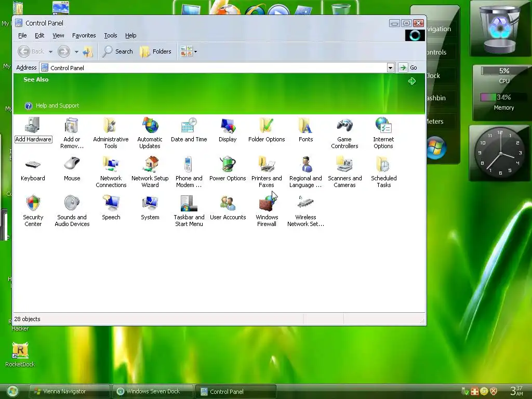532x399 pixels.
Task: Open System properties
Action: (x=150, y=208)
